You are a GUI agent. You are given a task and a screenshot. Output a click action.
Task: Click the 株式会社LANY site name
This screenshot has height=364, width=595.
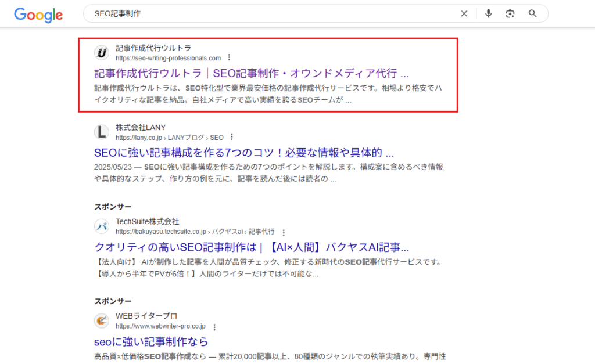[x=141, y=127]
